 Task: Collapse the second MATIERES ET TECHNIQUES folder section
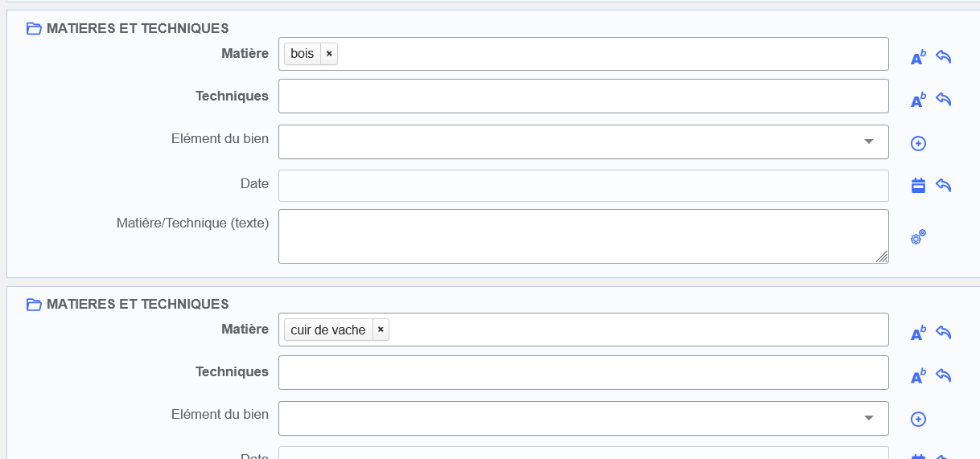tap(34, 305)
